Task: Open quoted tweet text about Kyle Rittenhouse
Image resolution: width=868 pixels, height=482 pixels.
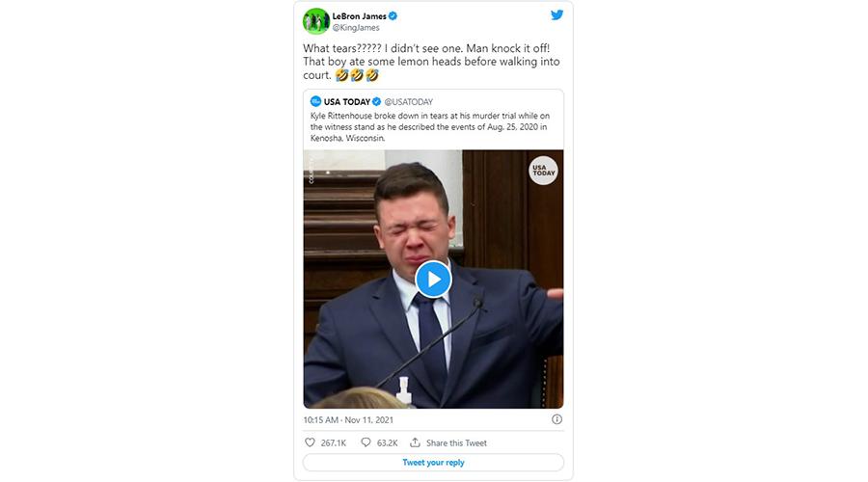Action: coord(428,126)
